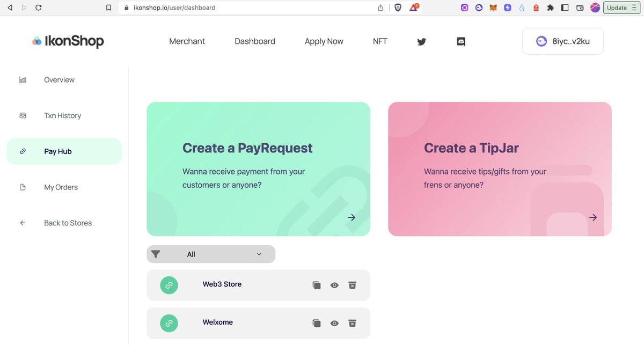The image size is (644, 345).
Task: Click the green link icon for Web3 Store
Action: coord(169,285)
